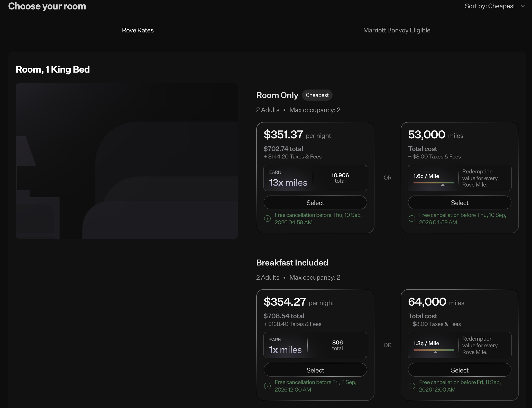Click the Breakfast Included section heading
This screenshot has height=408, width=532.
click(x=292, y=262)
